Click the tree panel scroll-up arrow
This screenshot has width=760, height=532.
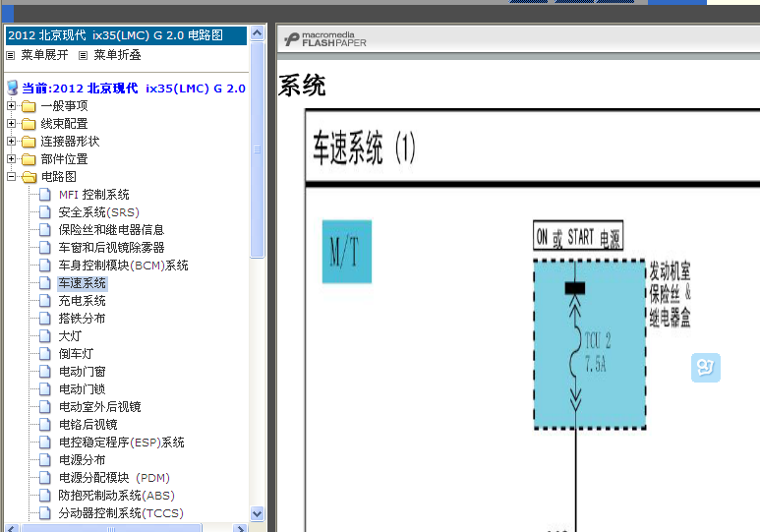pyautogui.click(x=258, y=33)
